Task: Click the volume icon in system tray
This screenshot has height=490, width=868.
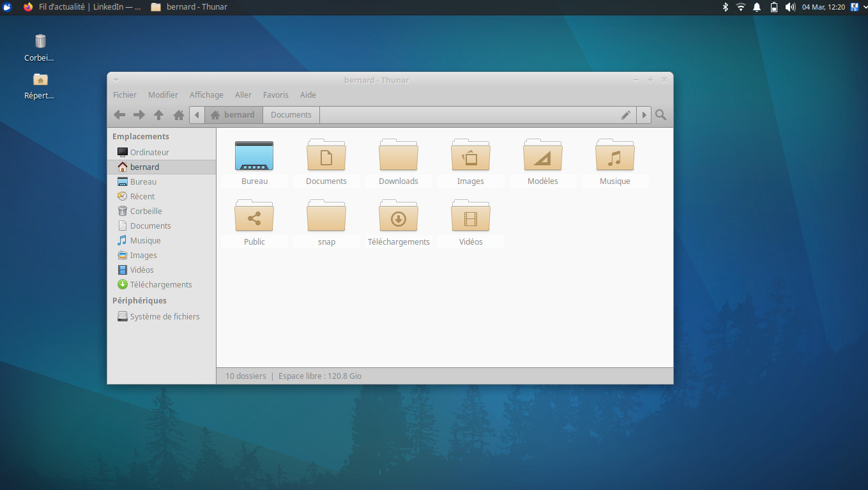Action: (790, 7)
